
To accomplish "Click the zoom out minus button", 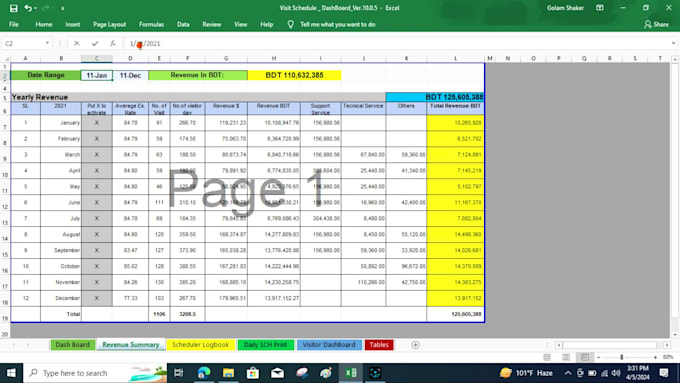I will [x=598, y=357].
